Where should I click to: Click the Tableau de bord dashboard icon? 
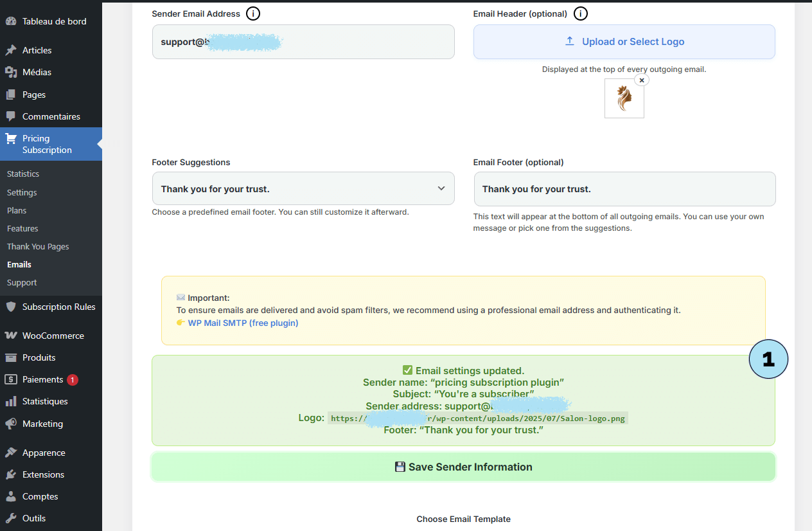pos(11,21)
